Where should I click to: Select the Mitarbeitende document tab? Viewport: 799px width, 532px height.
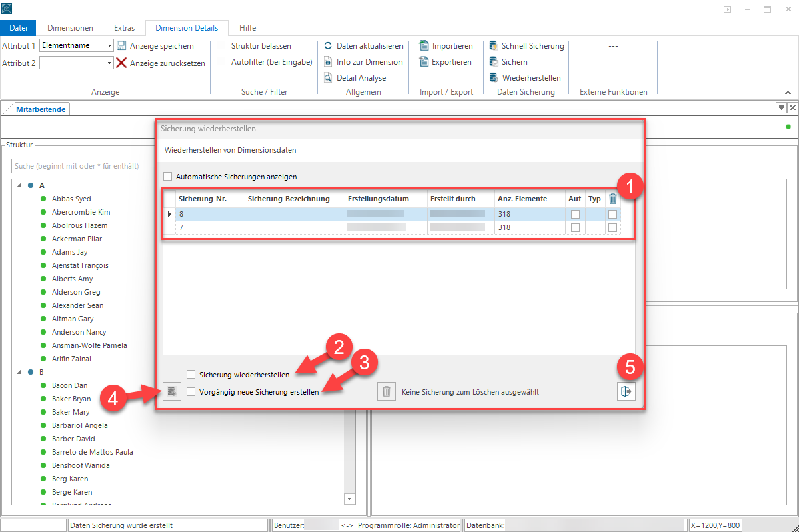pos(41,109)
